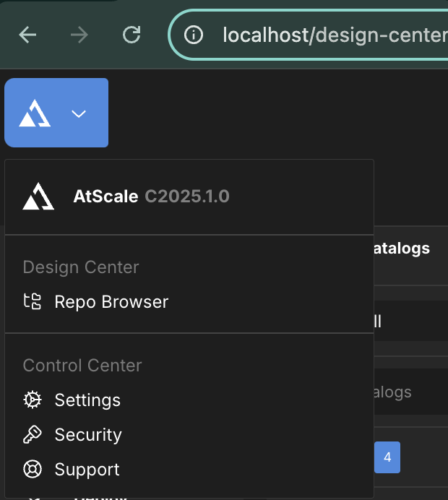The image size is (448, 500).
Task: Click the Settings gear icon
Action: coord(33,400)
